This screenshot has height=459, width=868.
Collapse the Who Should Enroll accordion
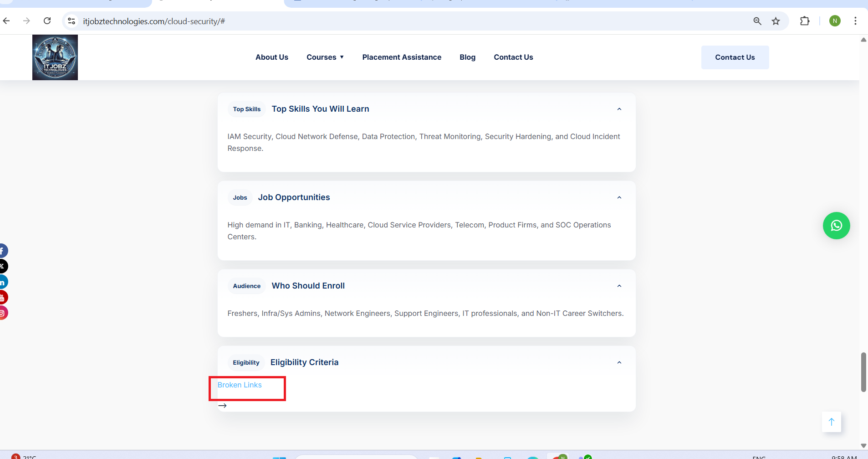[x=619, y=286]
